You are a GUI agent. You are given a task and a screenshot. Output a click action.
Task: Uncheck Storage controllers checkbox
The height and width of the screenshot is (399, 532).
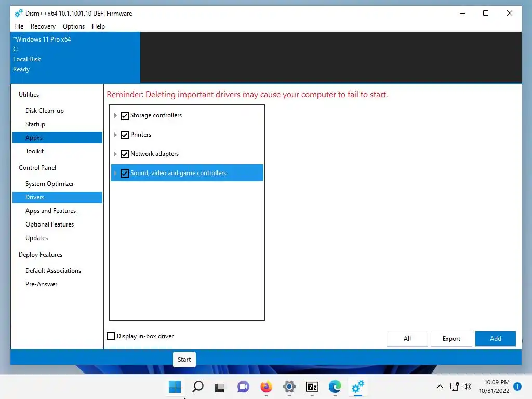(x=125, y=116)
